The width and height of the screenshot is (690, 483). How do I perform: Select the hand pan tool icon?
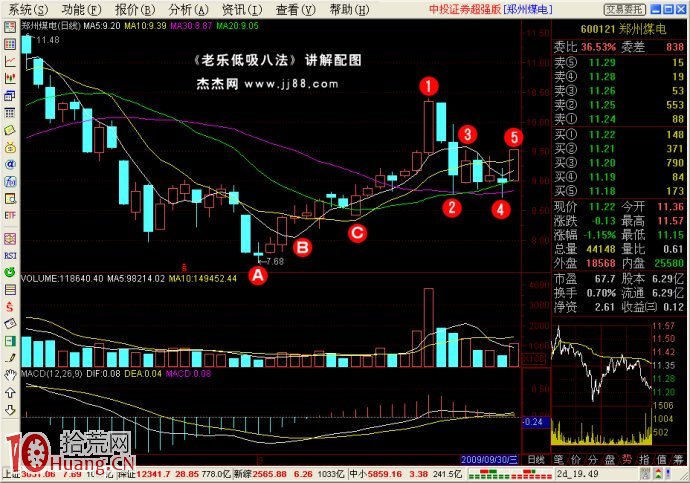(10, 375)
